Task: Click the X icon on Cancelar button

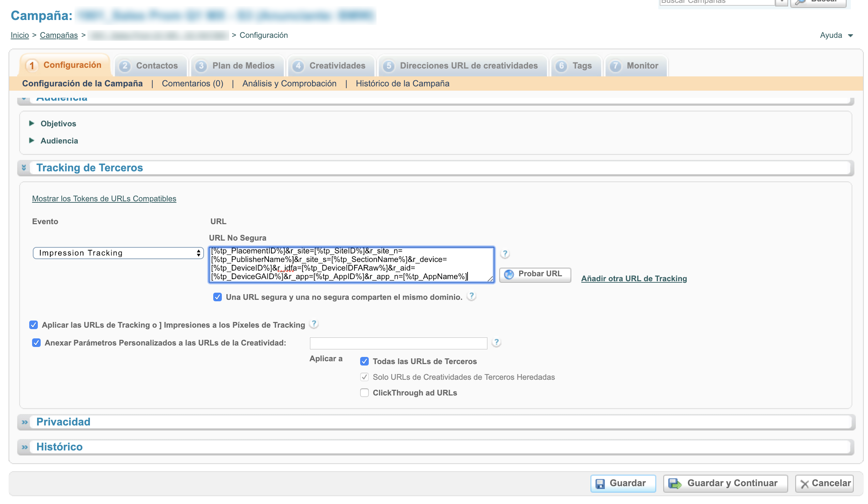Action: tap(805, 484)
